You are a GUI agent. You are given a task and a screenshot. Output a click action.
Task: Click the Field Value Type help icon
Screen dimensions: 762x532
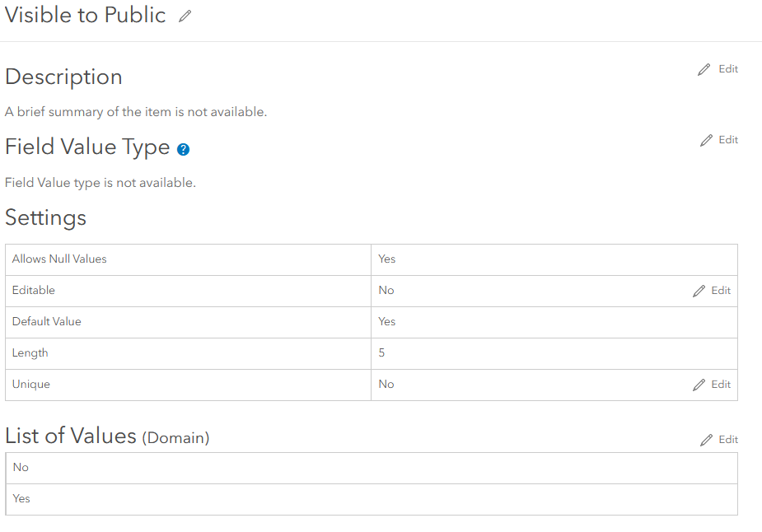pyautogui.click(x=183, y=149)
